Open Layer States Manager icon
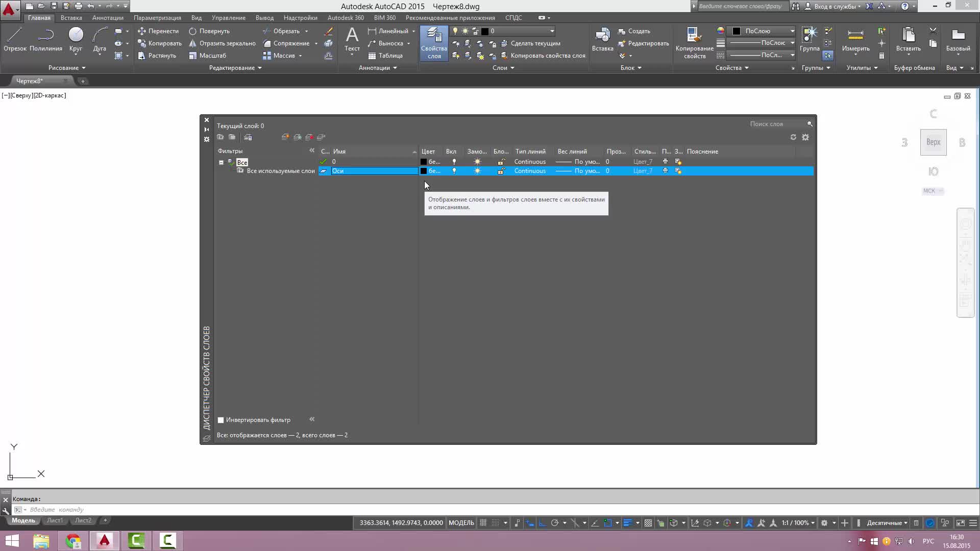980x551 pixels. 248,137
